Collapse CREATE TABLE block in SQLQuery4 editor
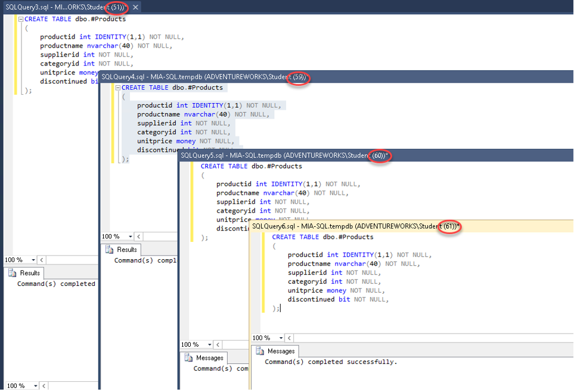Image resolution: width=574 pixels, height=392 pixels. pyautogui.click(x=117, y=88)
